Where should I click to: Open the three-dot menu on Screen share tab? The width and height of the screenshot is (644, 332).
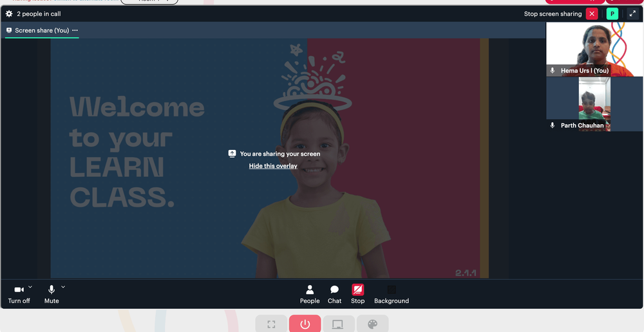coord(75,30)
